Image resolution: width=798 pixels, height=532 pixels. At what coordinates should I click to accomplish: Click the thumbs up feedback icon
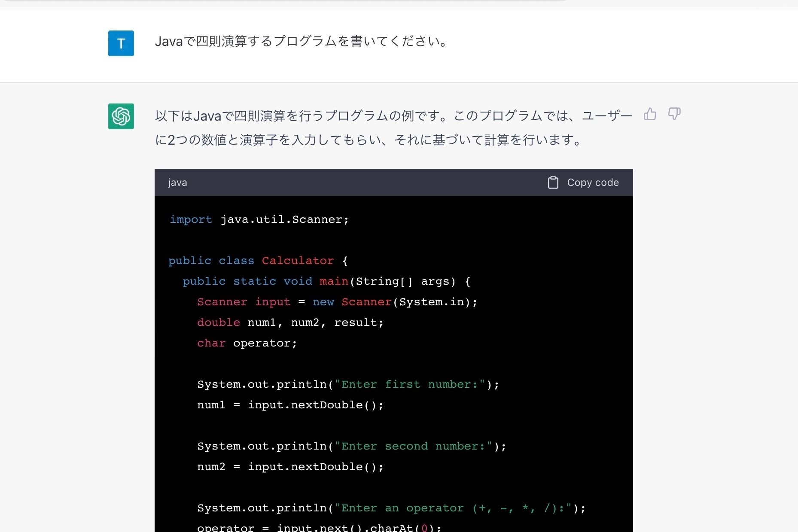(x=650, y=114)
